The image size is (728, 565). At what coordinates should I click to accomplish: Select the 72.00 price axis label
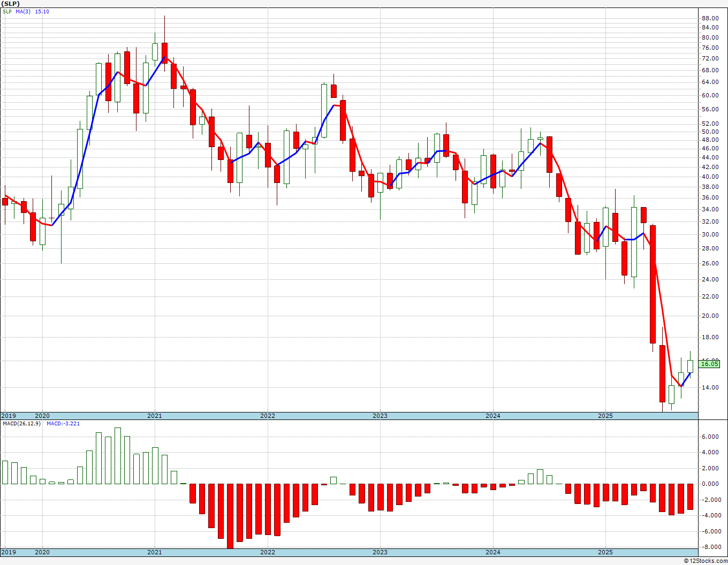coord(710,58)
